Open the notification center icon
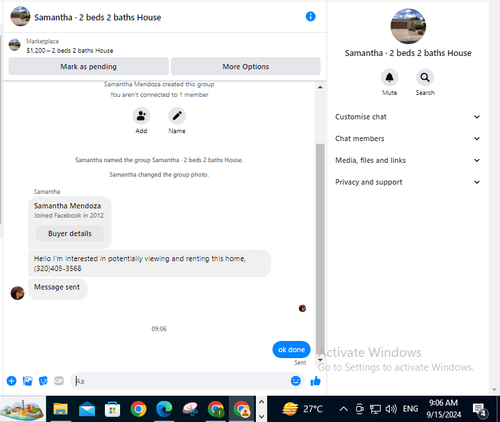 tap(480, 410)
